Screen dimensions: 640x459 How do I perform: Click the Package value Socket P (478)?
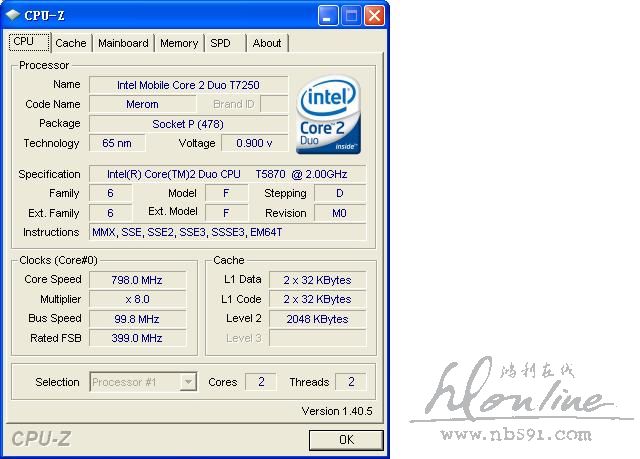(188, 124)
